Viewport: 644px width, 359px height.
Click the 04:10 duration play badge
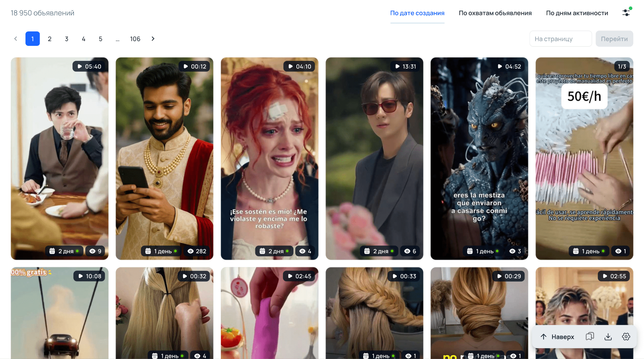coord(299,66)
